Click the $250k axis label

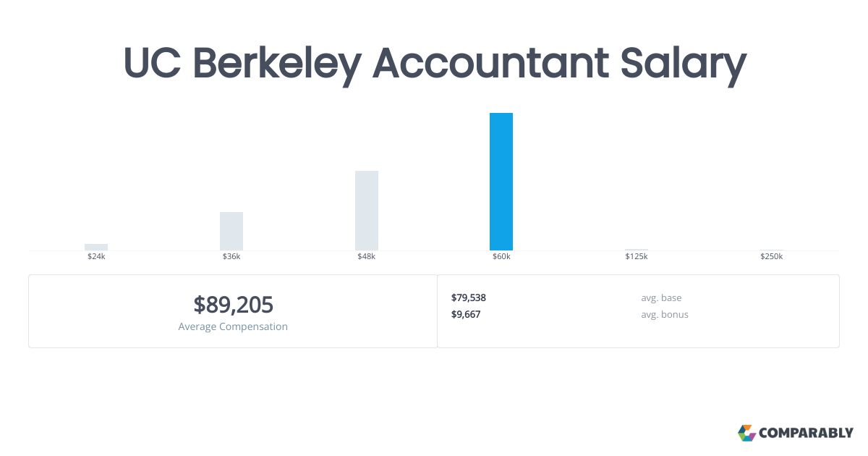pos(772,257)
